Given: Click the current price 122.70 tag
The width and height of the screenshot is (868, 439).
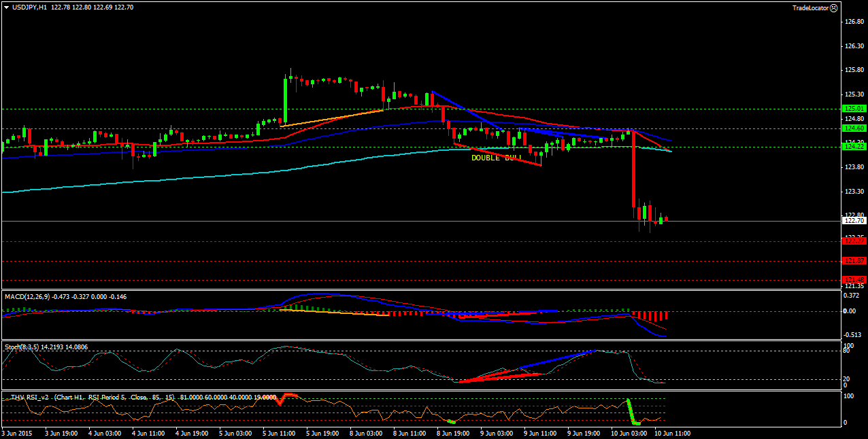Looking at the screenshot, I should pos(853,220).
